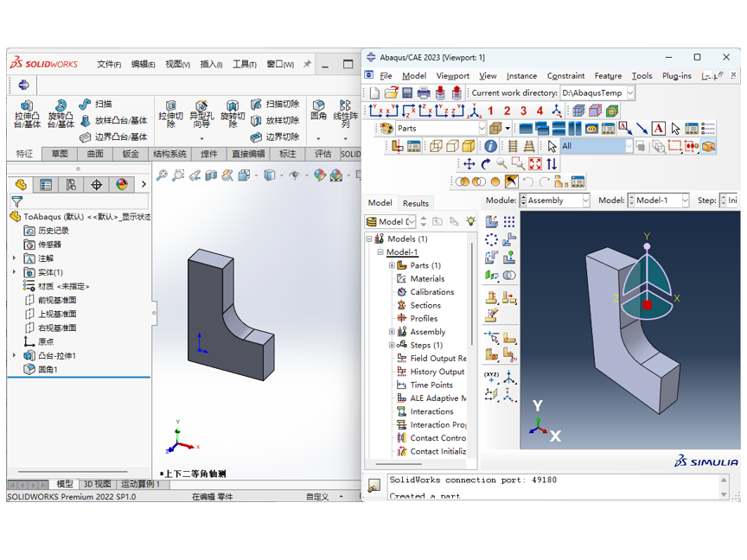The height and width of the screenshot is (560, 747).
Task: Select Extruded Boss/Base (拉伸凸台/基体) in SolidWorks
Action: 27,114
